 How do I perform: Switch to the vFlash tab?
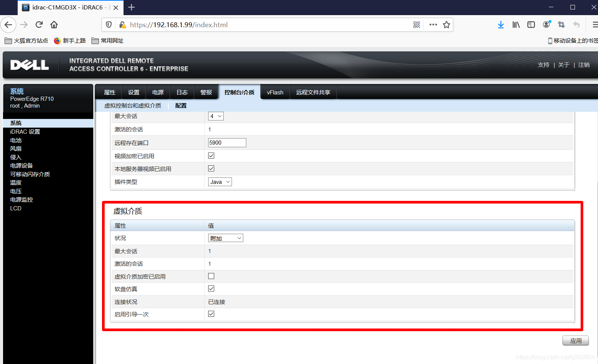(x=275, y=93)
